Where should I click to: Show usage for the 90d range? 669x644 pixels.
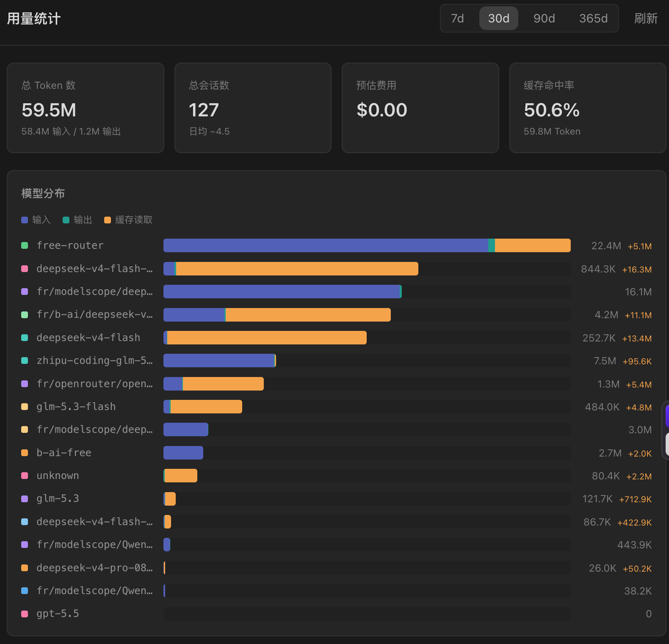(x=544, y=18)
